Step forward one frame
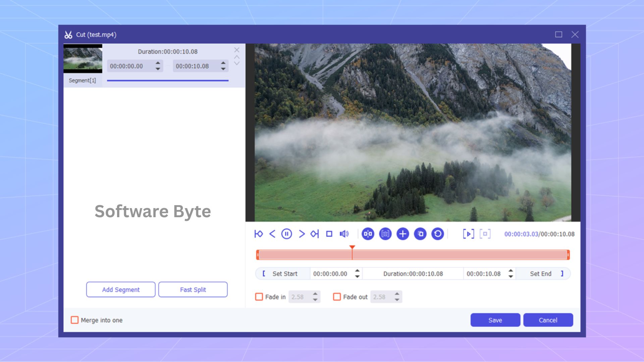The width and height of the screenshot is (644, 362). (x=302, y=234)
